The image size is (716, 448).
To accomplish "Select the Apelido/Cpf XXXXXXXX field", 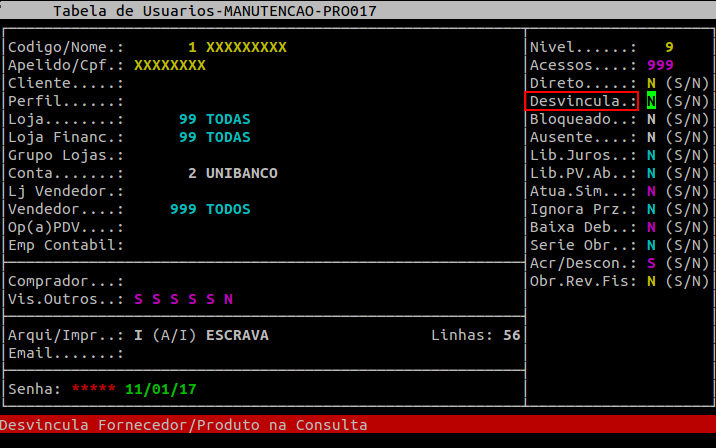I will point(170,65).
